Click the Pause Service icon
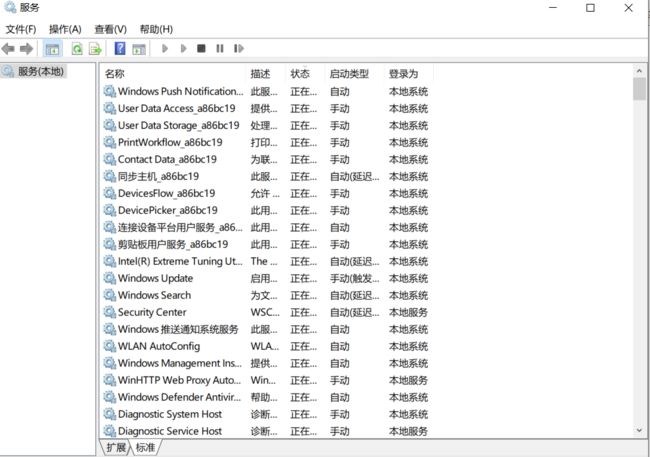Image resolution: width=650 pixels, height=457 pixels. tap(220, 49)
